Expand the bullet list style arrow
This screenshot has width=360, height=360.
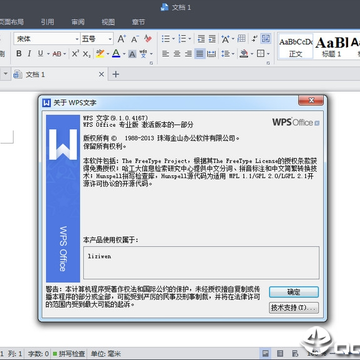point(173,39)
